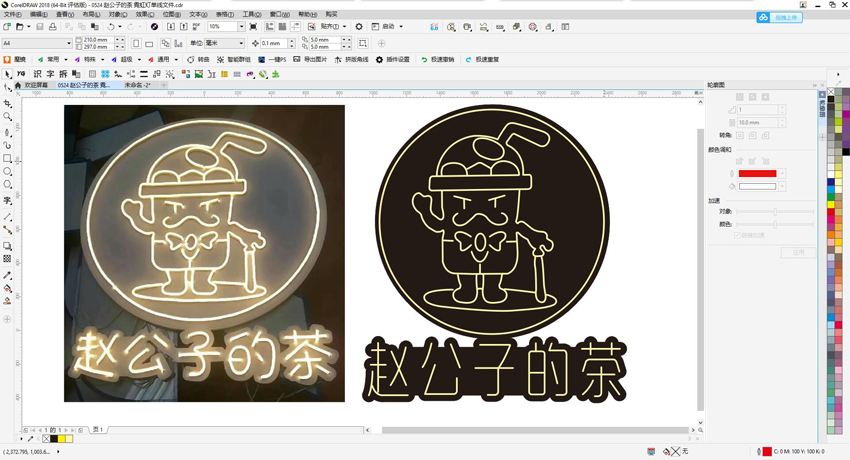Screen dimensions: 850x460
Task: Toggle contour To center option
Action: click(x=739, y=96)
